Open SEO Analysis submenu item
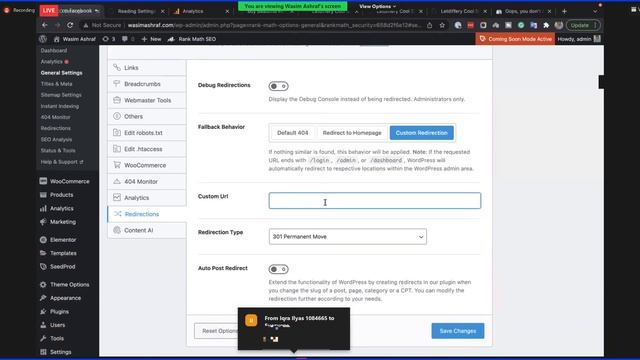The height and width of the screenshot is (360, 640). tap(56, 140)
